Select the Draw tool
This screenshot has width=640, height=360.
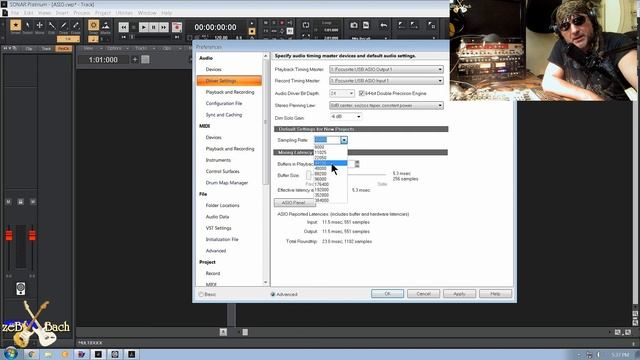coord(64,26)
